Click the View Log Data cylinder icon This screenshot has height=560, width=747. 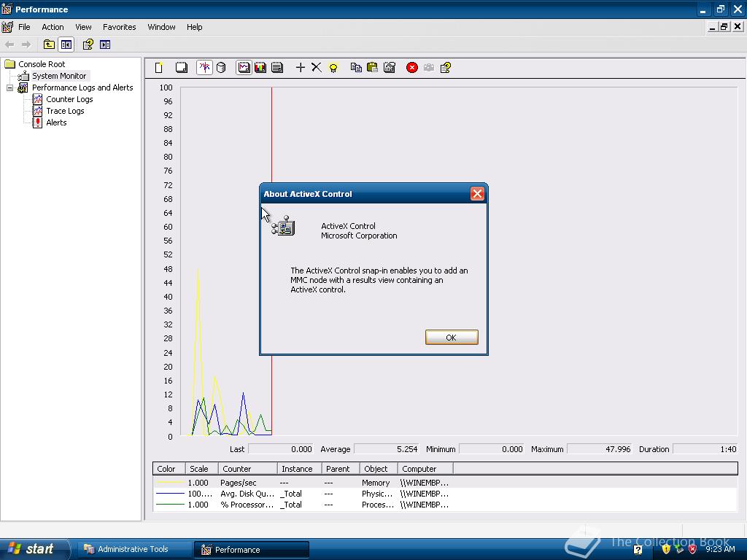(221, 68)
